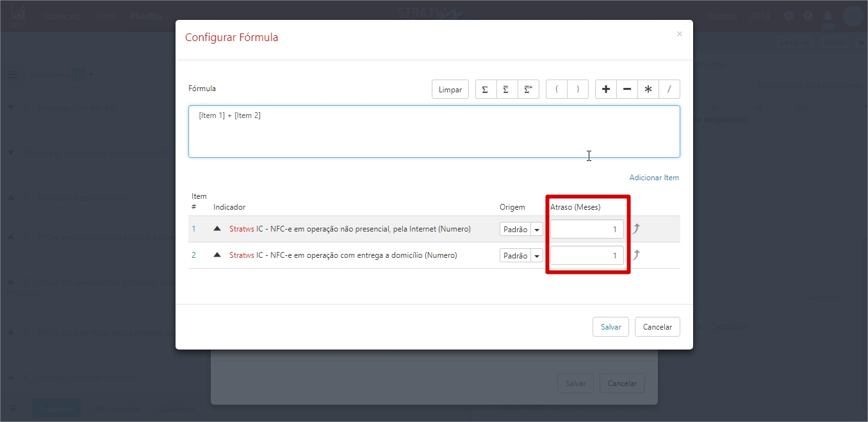Close the Configurar Fórmula dialog with X
This screenshot has width=868, height=422.
[679, 34]
